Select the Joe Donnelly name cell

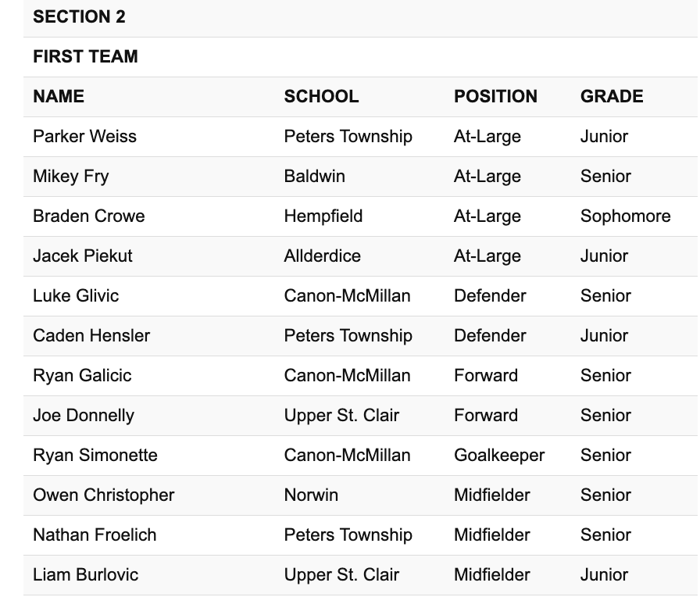(83, 415)
